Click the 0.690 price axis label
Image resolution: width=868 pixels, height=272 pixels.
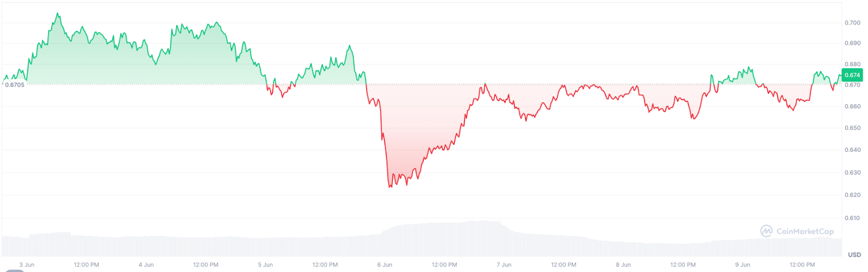pyautogui.click(x=852, y=43)
